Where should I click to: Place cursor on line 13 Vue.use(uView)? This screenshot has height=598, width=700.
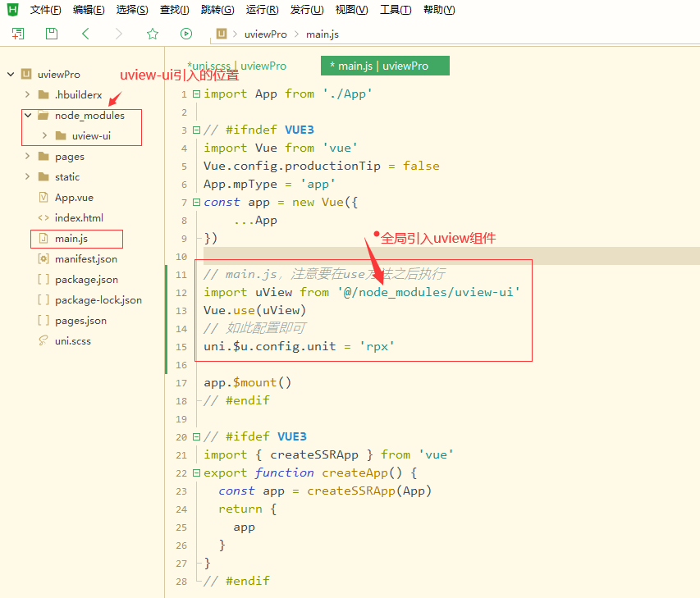[x=254, y=311]
